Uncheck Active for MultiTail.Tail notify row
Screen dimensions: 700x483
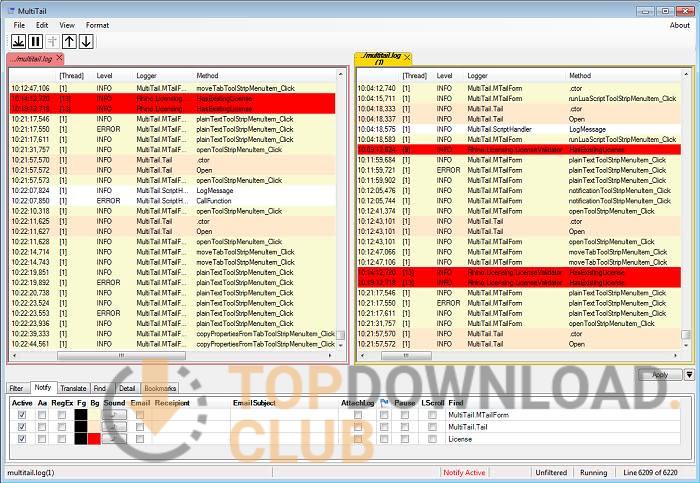pos(21,427)
